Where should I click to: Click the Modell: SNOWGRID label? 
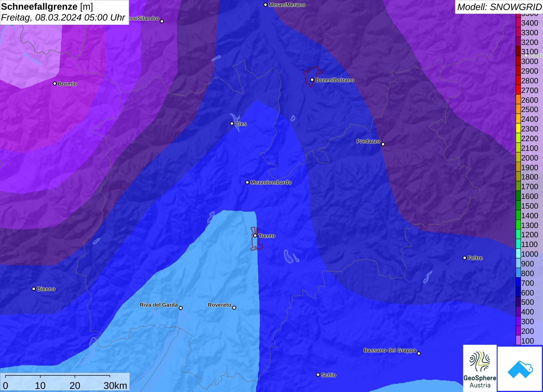click(499, 7)
